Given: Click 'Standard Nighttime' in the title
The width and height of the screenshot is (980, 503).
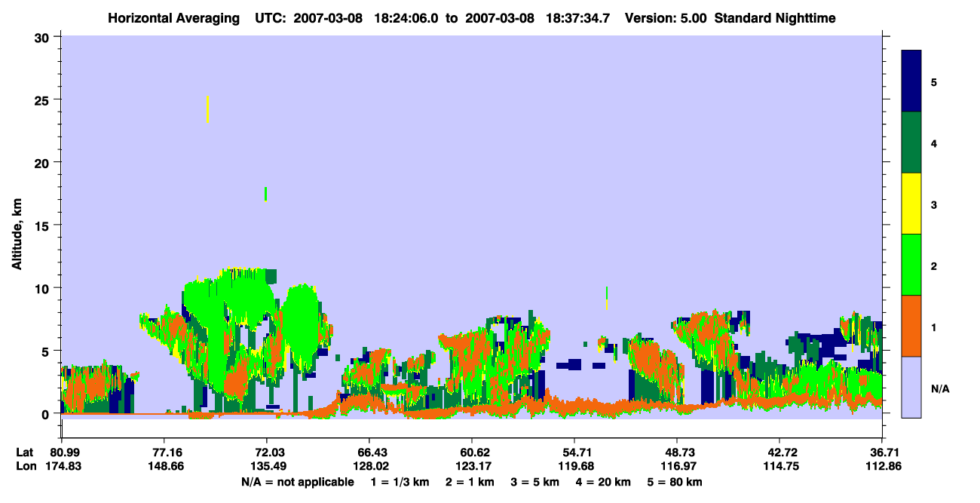Looking at the screenshot, I should click(774, 17).
